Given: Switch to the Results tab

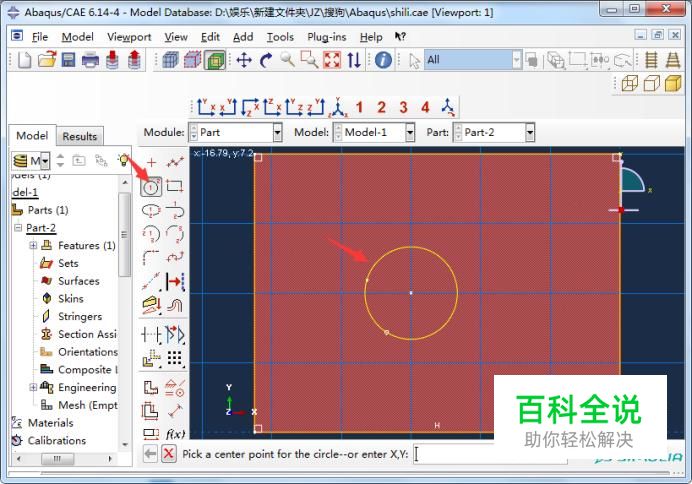Looking at the screenshot, I should point(79,136).
